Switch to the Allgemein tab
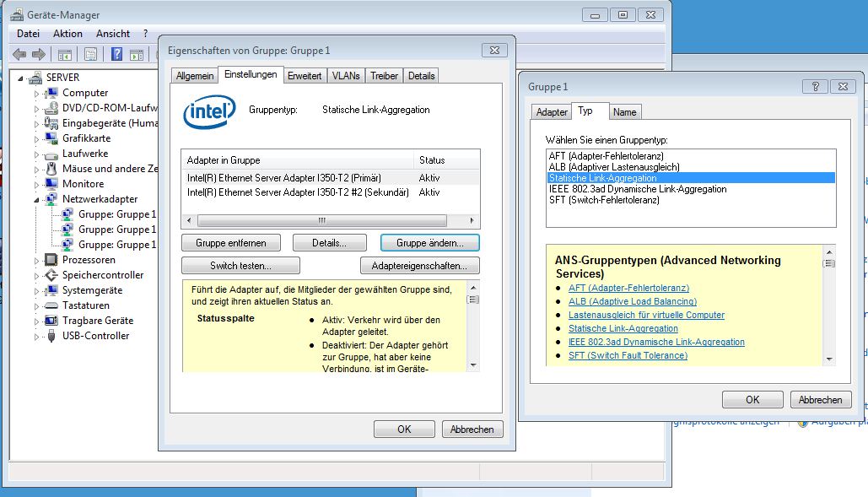Viewport: 868px width, 497px height. coord(194,76)
